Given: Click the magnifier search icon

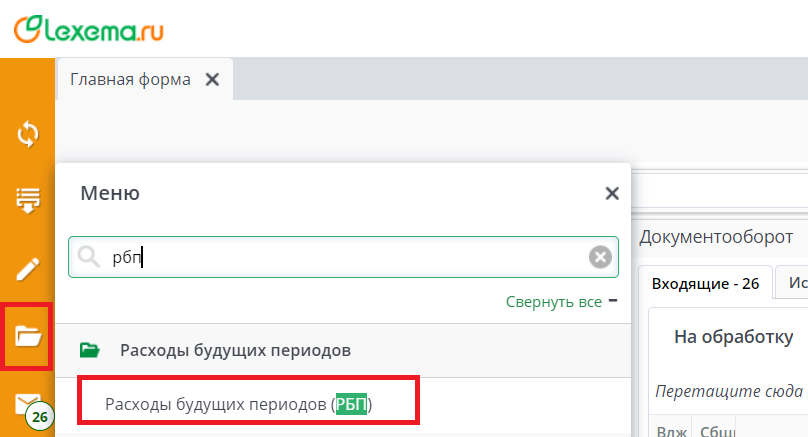Looking at the screenshot, I should pyautogui.click(x=90, y=258).
